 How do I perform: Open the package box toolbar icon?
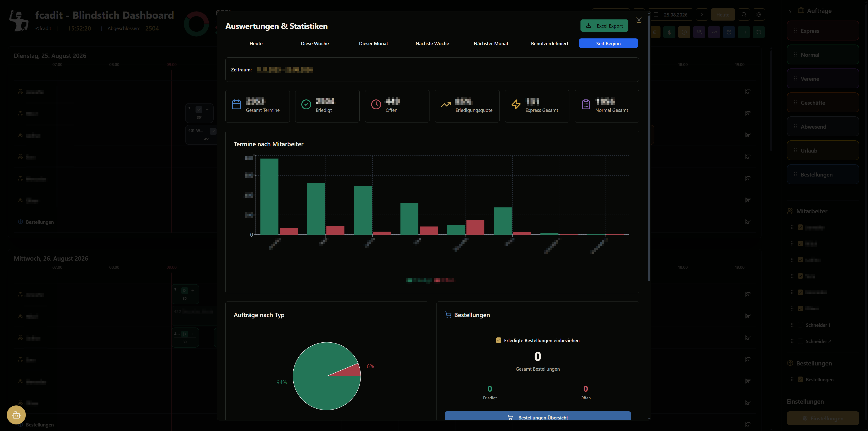click(x=729, y=32)
